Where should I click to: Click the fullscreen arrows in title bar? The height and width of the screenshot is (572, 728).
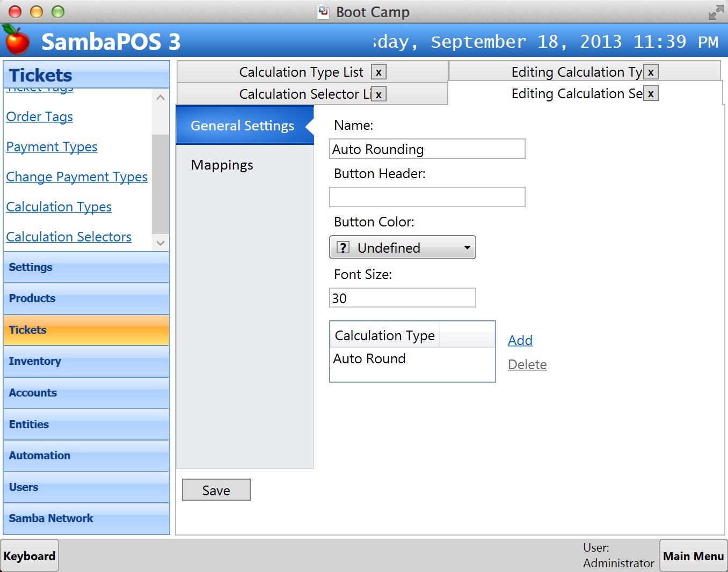[x=715, y=12]
